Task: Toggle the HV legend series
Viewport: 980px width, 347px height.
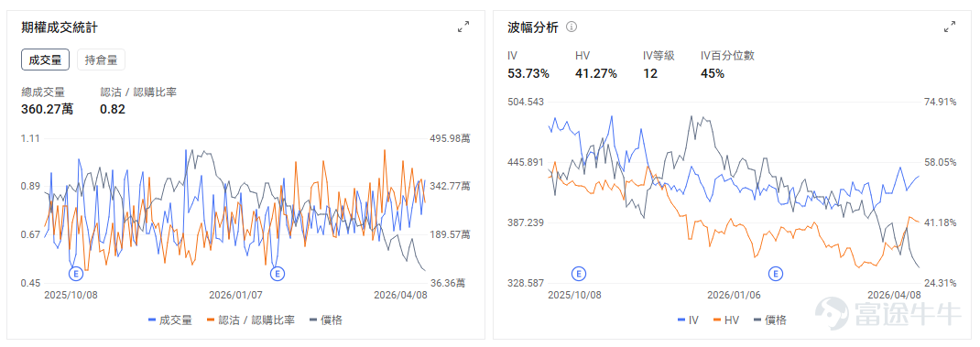Action: [725, 320]
